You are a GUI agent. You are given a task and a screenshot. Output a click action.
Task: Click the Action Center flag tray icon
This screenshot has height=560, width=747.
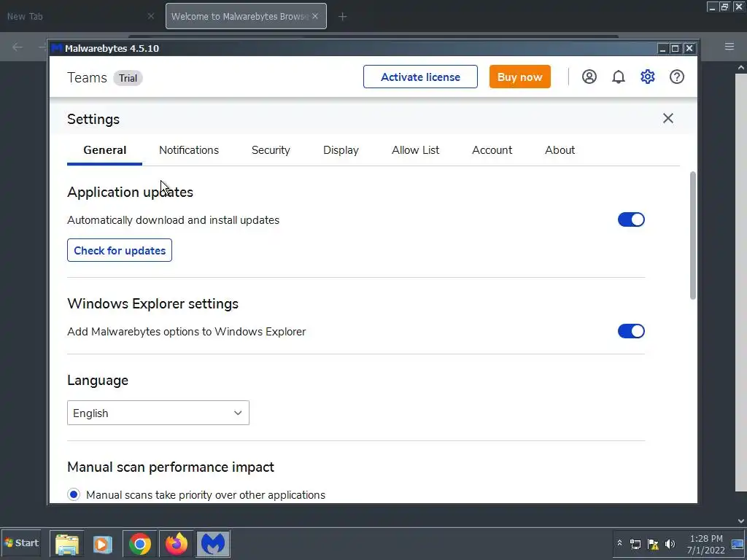tap(653, 544)
